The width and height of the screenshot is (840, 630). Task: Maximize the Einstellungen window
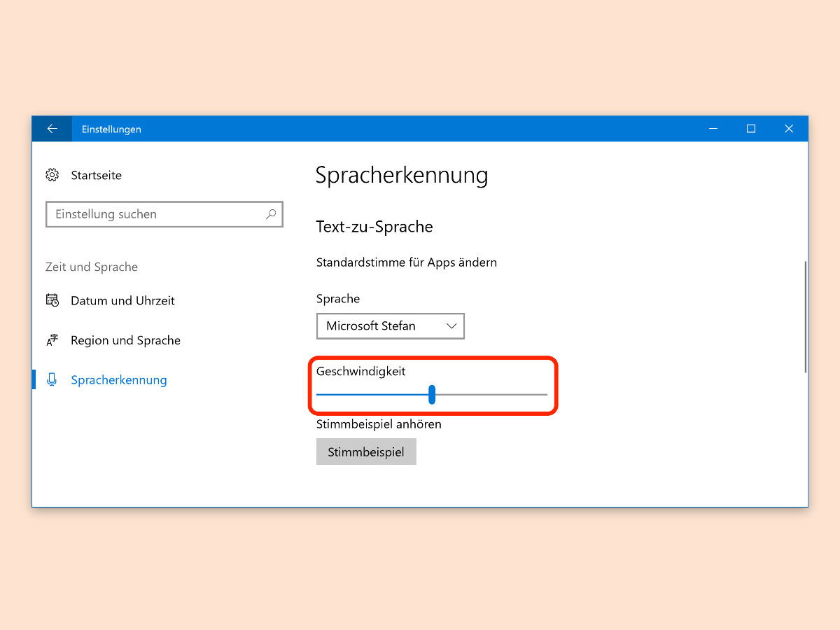(751, 129)
